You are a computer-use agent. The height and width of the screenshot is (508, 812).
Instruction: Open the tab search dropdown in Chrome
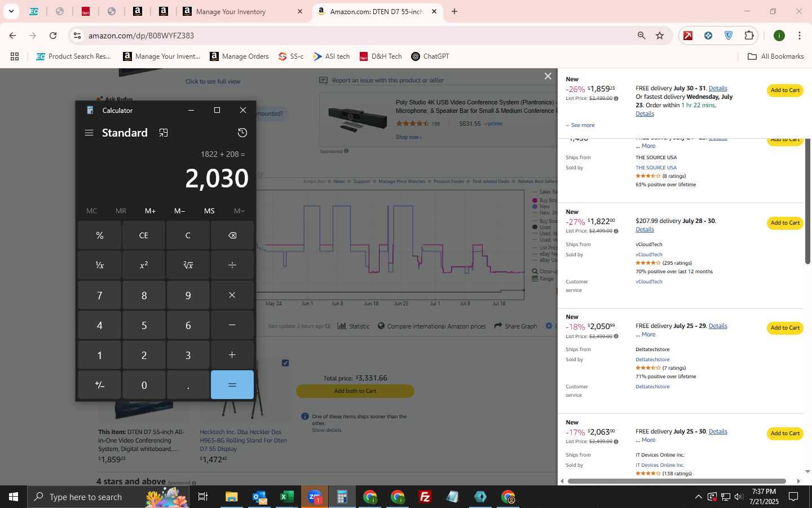pos(11,11)
